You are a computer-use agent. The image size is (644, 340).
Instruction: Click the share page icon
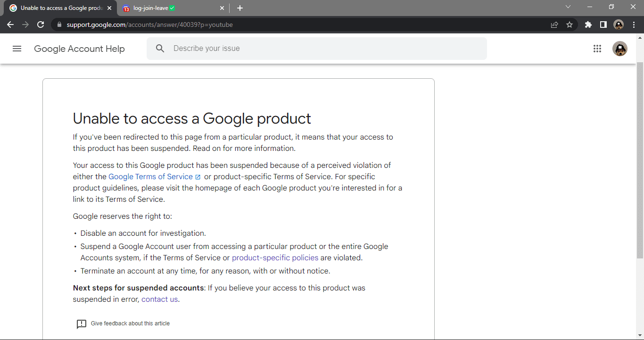(554, 25)
